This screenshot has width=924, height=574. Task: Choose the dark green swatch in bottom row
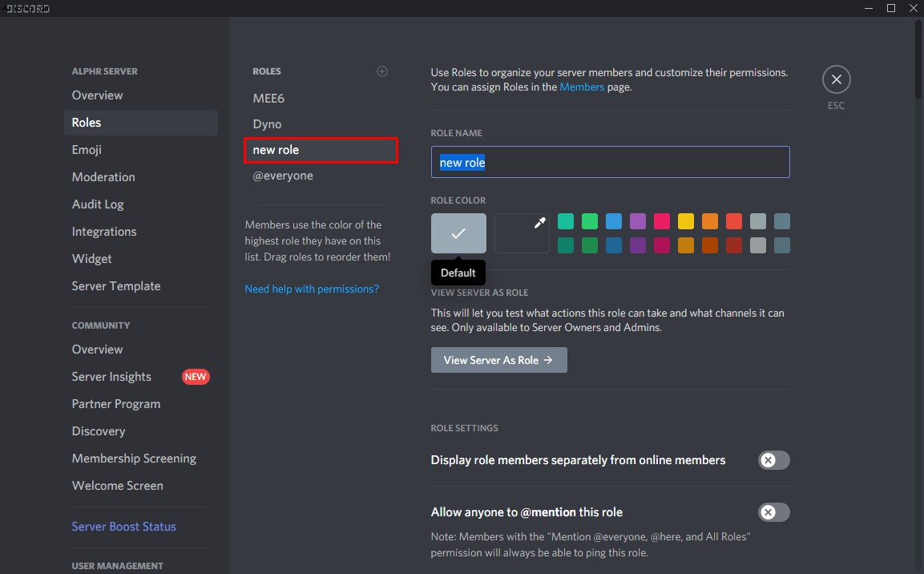pyautogui.click(x=589, y=245)
